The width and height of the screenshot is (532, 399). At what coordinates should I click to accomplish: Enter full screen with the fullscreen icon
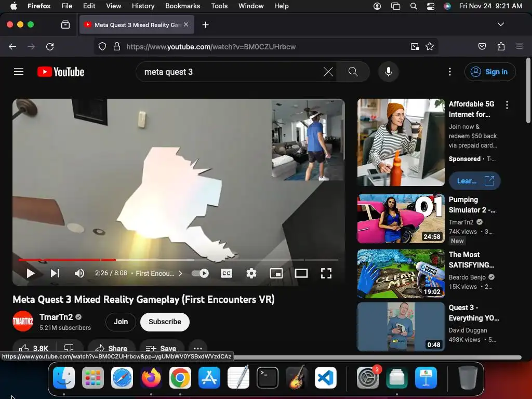[x=326, y=273]
